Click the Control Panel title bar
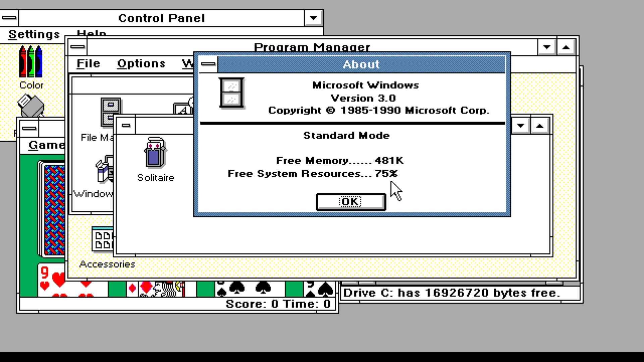 161,18
